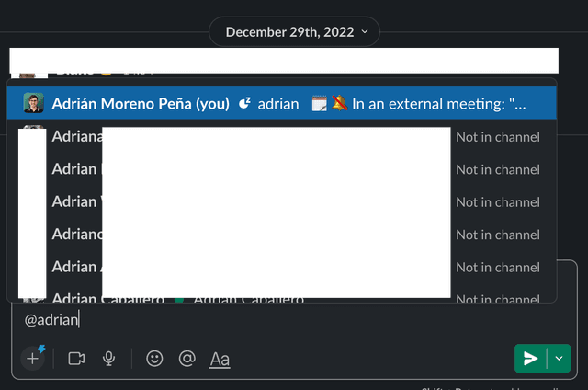Open the plus attachments and shortcuts menu
This screenshot has height=390, width=588.
pyautogui.click(x=33, y=359)
